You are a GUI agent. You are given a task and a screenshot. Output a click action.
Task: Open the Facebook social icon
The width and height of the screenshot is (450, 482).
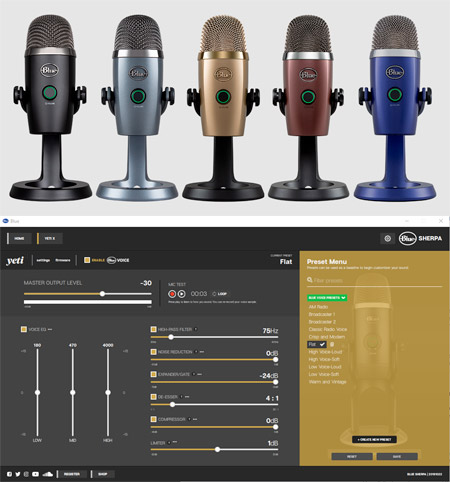9,474
